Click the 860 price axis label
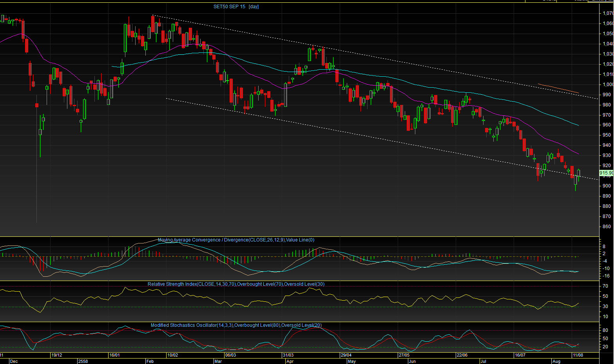The image size is (614, 364). [x=607, y=227]
